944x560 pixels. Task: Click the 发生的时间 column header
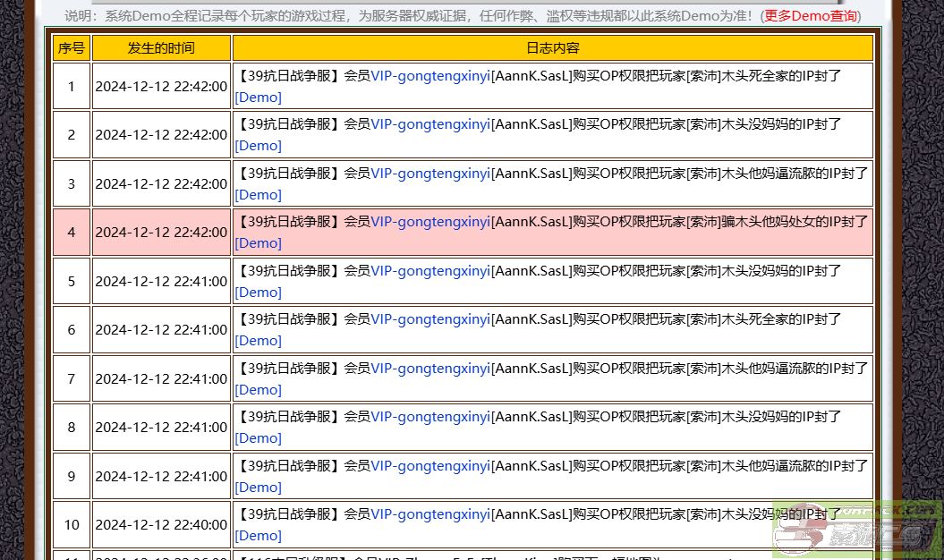[161, 47]
